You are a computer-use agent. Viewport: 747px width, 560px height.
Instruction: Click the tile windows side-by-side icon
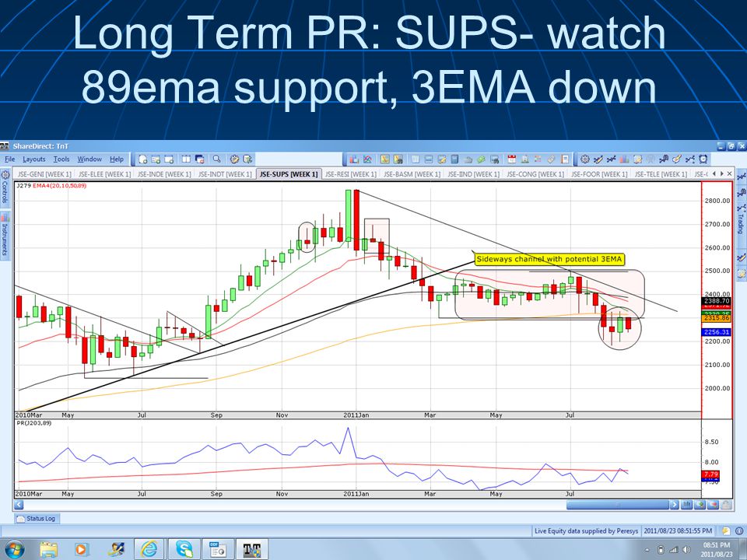tap(186, 159)
